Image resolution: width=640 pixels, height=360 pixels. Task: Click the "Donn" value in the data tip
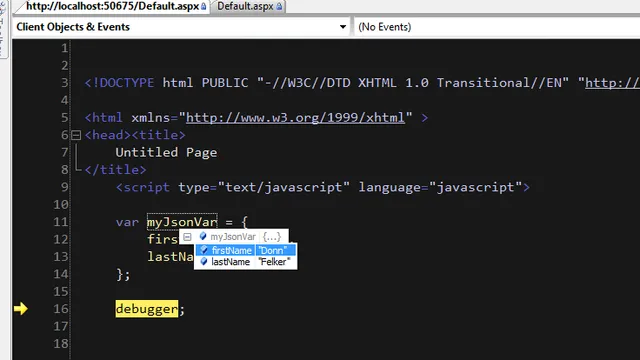[x=272, y=250]
